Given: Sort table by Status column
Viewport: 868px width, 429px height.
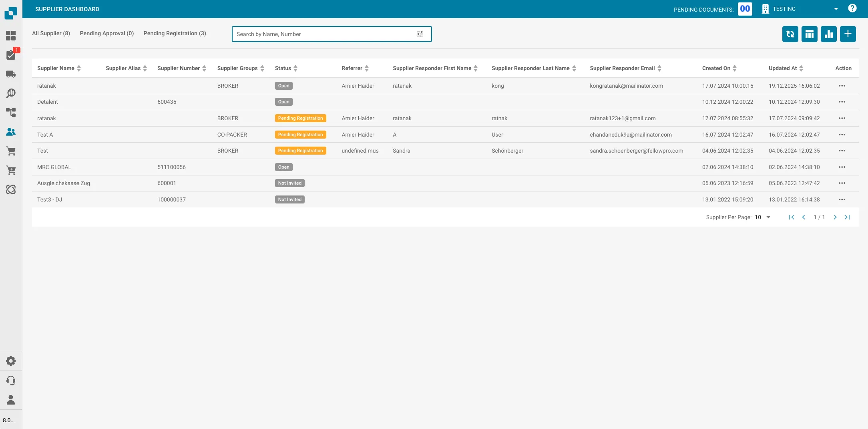Looking at the screenshot, I should pos(295,68).
